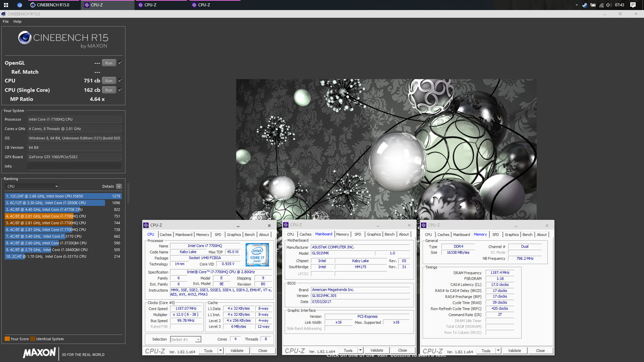Click the Core Speed value 1197.07 MHz
This screenshot has width=644, height=362.
(x=186, y=309)
